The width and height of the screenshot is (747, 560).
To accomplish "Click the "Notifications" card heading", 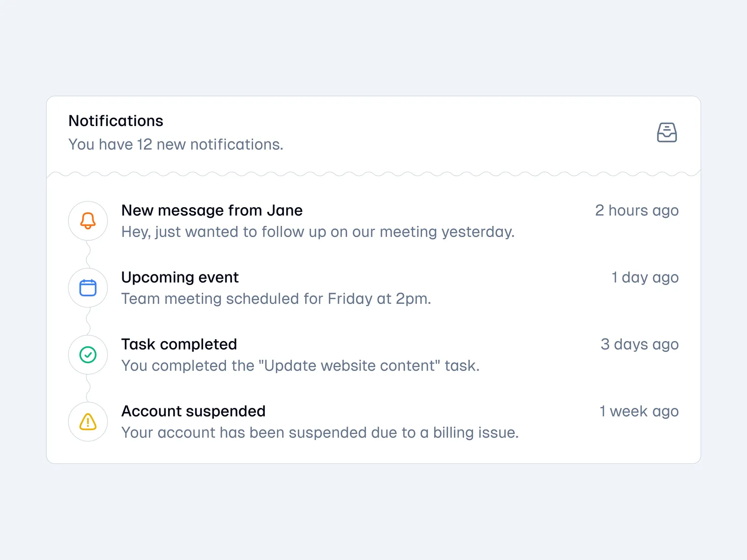I will pos(116,121).
